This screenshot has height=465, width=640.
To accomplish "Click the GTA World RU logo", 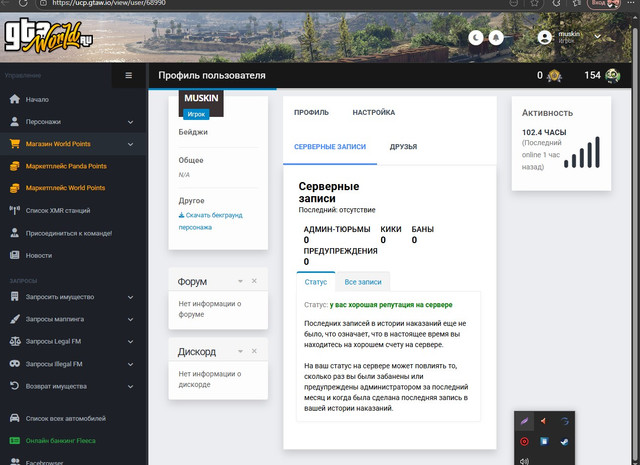I will point(48,38).
